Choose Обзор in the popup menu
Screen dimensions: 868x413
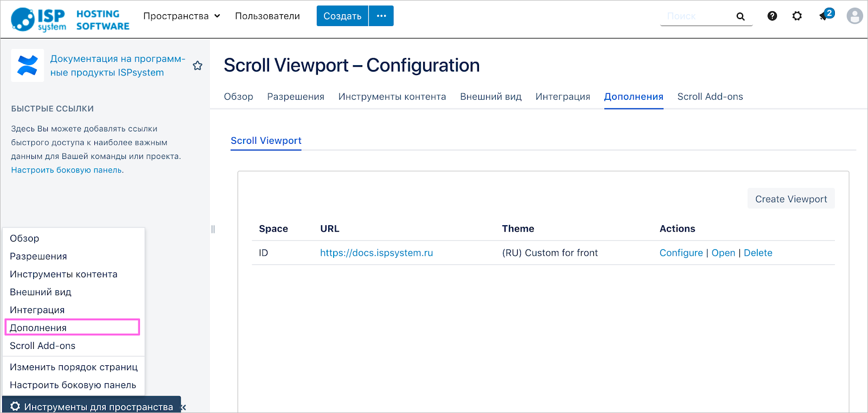coord(74,238)
